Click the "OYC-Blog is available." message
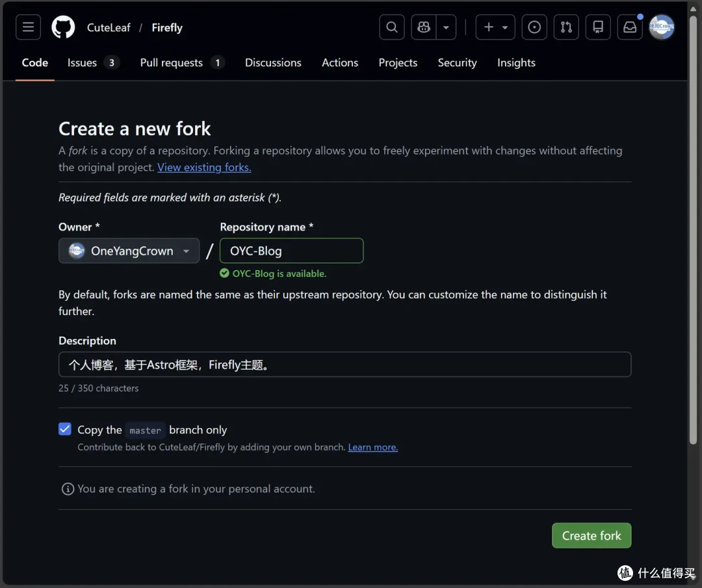 279,274
